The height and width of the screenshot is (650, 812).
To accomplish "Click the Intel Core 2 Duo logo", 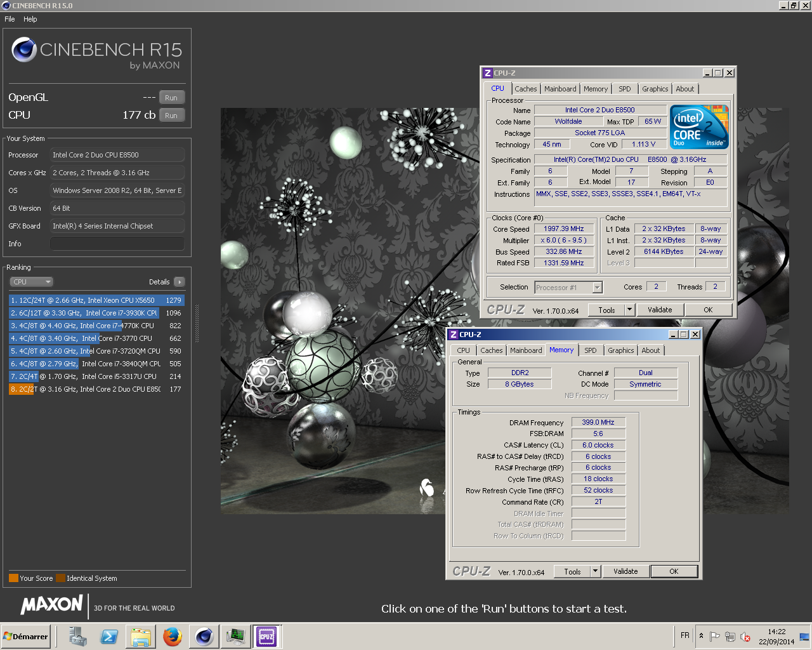I will [x=700, y=127].
